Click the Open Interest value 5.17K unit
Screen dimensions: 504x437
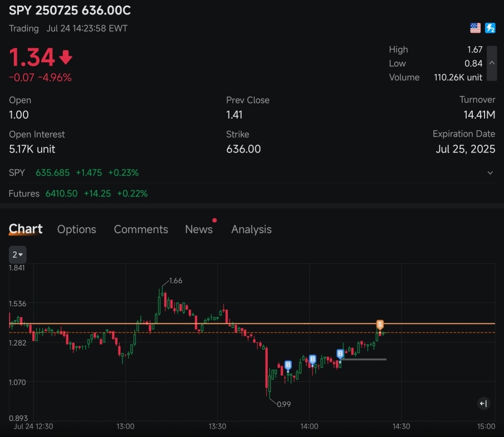click(32, 149)
